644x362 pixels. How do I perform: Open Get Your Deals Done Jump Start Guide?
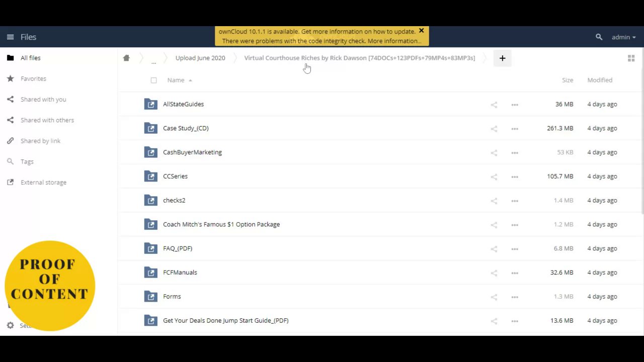[225, 321]
